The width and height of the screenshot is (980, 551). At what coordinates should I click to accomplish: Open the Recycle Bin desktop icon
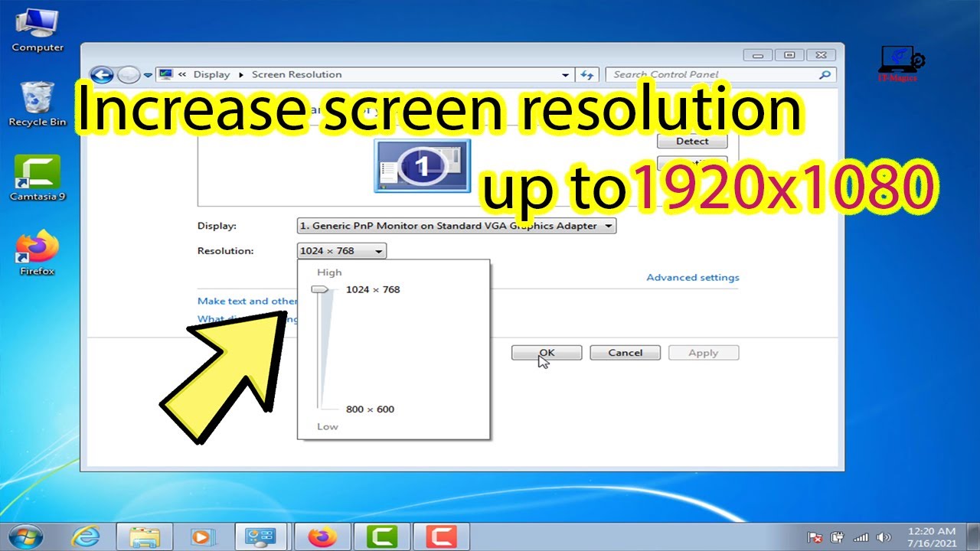37,103
